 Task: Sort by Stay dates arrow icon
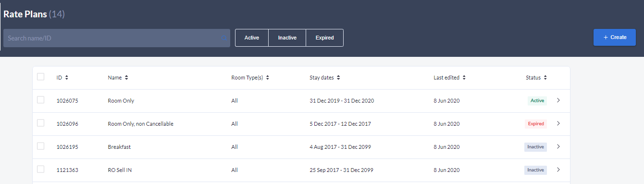coord(338,78)
